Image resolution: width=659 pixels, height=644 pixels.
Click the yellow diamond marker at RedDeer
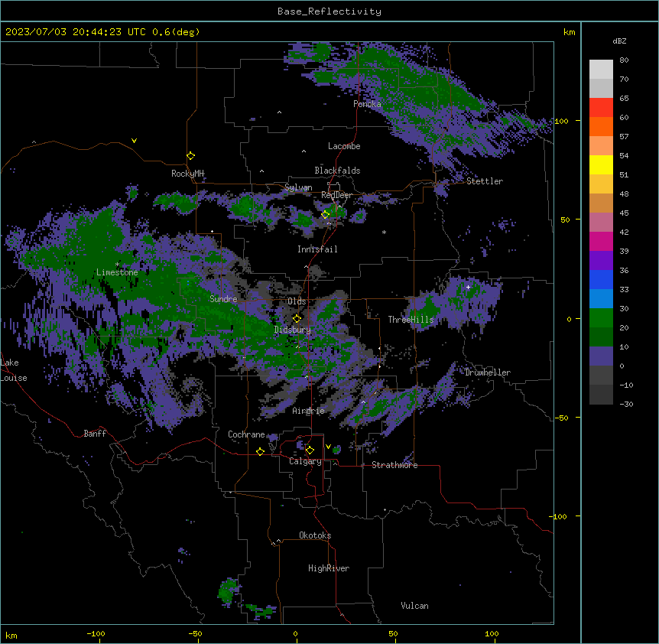[x=325, y=214]
